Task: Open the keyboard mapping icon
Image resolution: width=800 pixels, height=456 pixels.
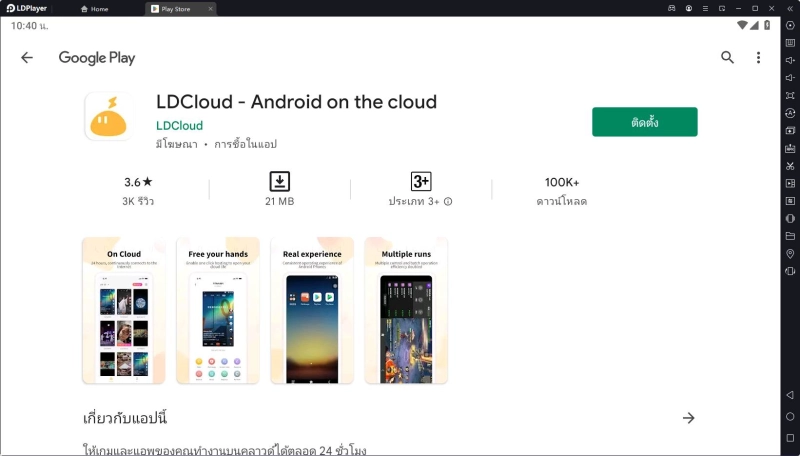Action: tap(790, 43)
